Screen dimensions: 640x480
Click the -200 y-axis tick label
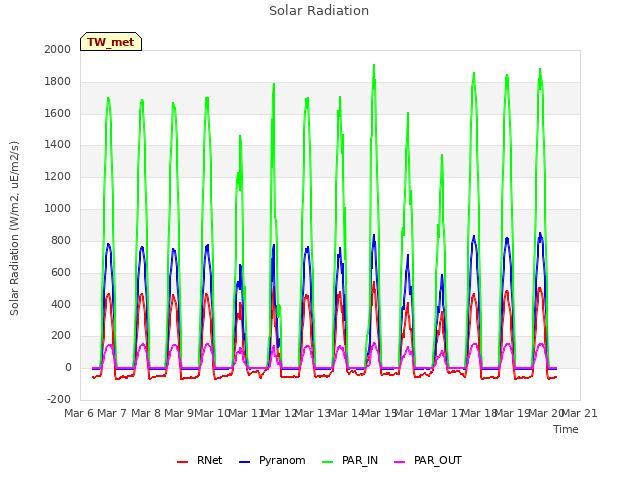coord(59,399)
